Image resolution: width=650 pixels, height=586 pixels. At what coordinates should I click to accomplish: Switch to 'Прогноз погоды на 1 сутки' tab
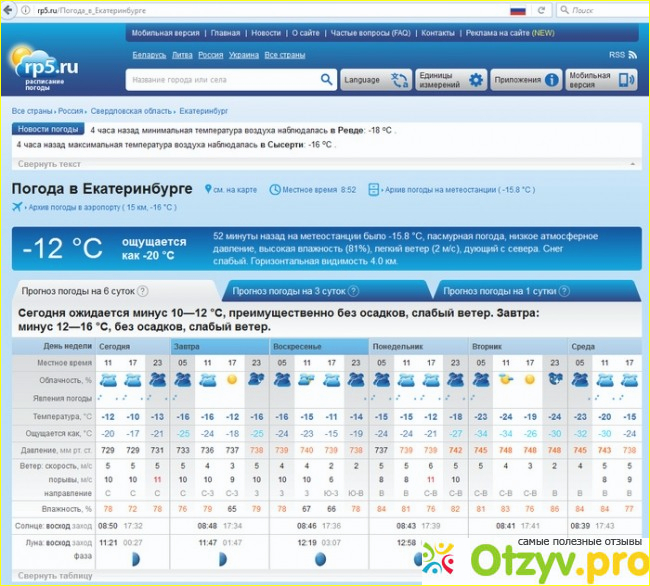pos(499,291)
